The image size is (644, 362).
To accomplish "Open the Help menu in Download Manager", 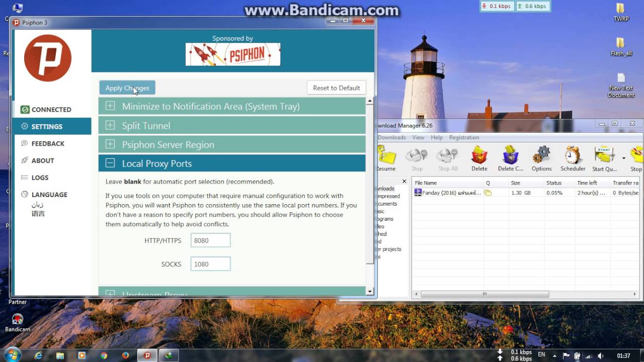I will pyautogui.click(x=437, y=137).
